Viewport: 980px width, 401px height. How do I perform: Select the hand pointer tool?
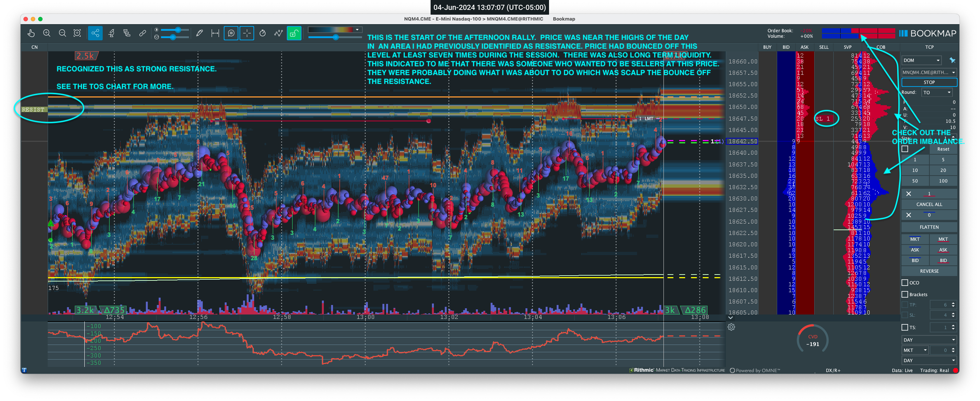pyautogui.click(x=31, y=33)
